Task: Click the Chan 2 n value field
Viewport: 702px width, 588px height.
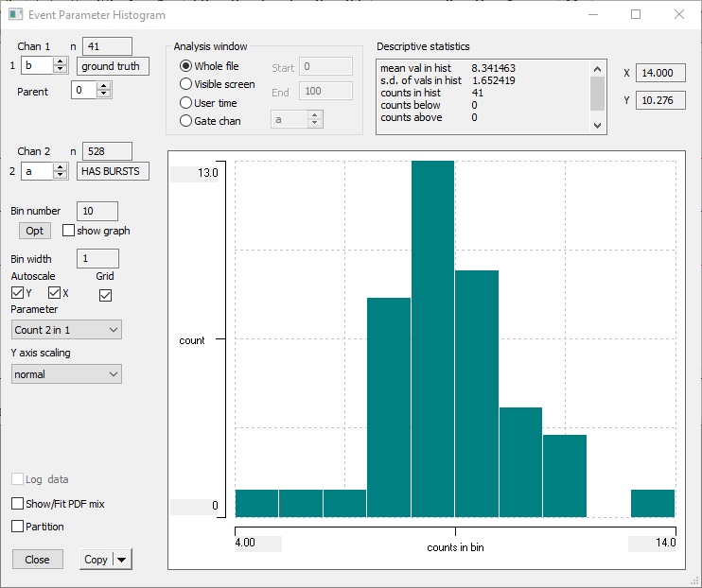Action: click(107, 151)
